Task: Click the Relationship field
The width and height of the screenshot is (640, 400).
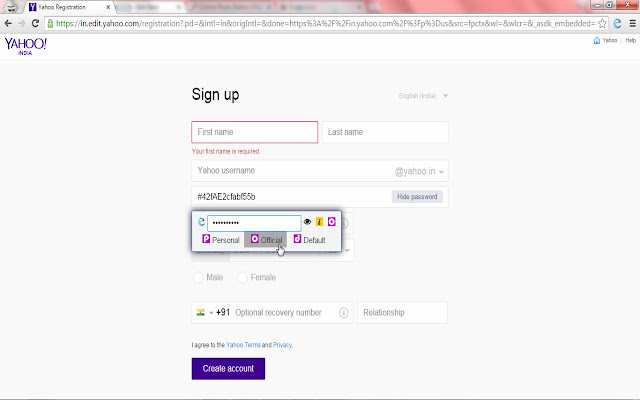Action: (x=402, y=313)
